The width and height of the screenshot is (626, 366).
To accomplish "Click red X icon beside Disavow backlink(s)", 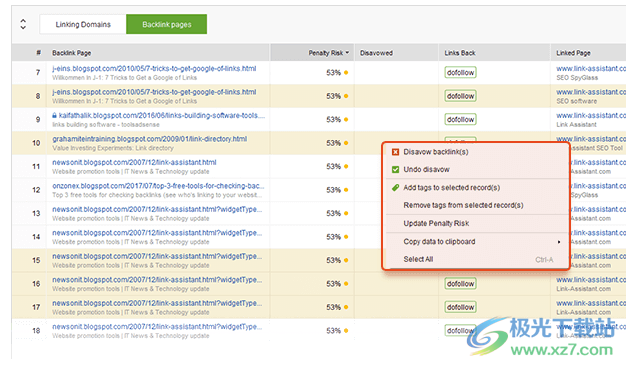I will tap(395, 152).
